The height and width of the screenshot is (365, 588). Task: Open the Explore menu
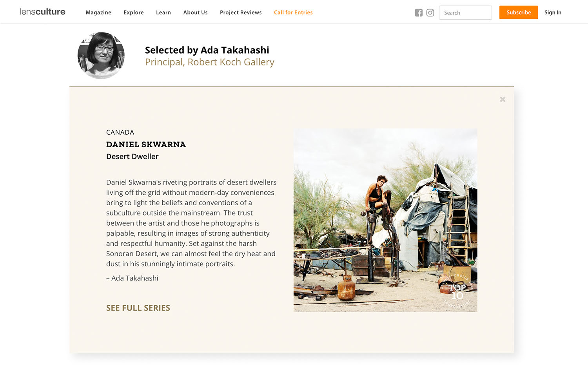(x=134, y=13)
